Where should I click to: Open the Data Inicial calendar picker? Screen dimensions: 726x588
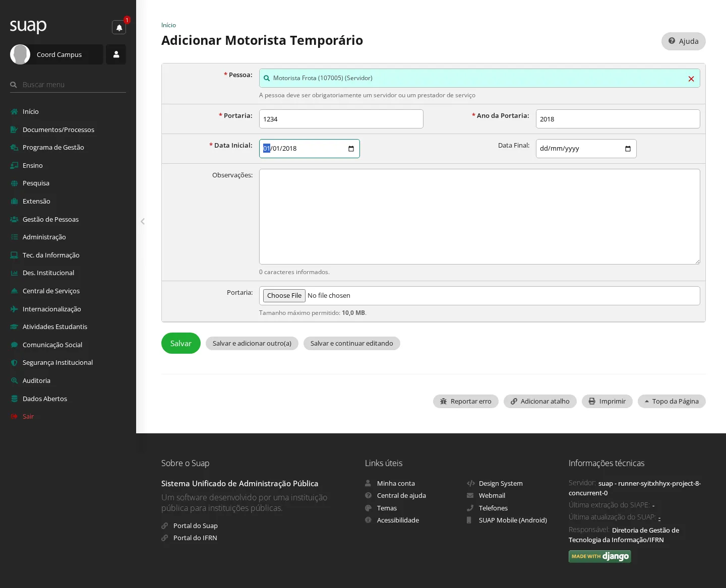[351, 149]
